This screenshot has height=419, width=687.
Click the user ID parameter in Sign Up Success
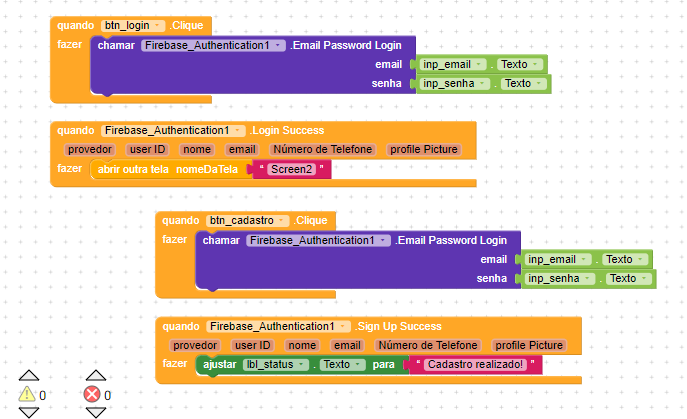[x=253, y=345]
